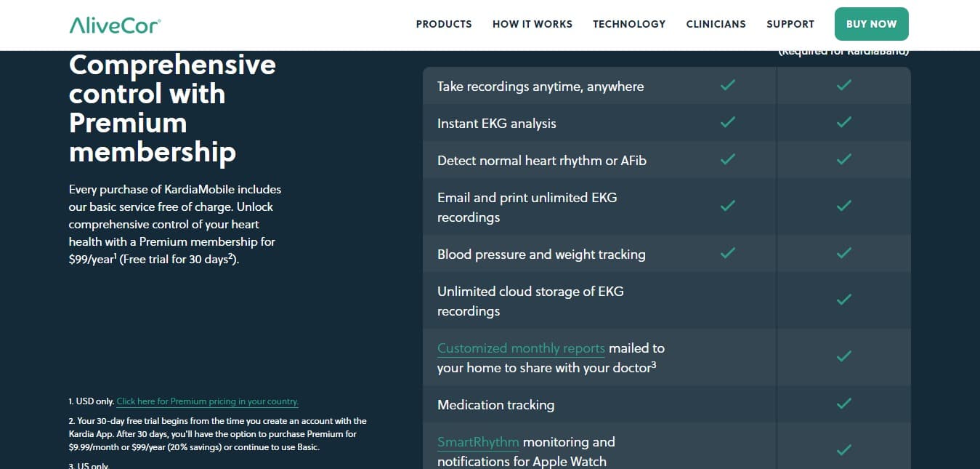
Task: Open the SmartRhythm link
Action: 478,442
